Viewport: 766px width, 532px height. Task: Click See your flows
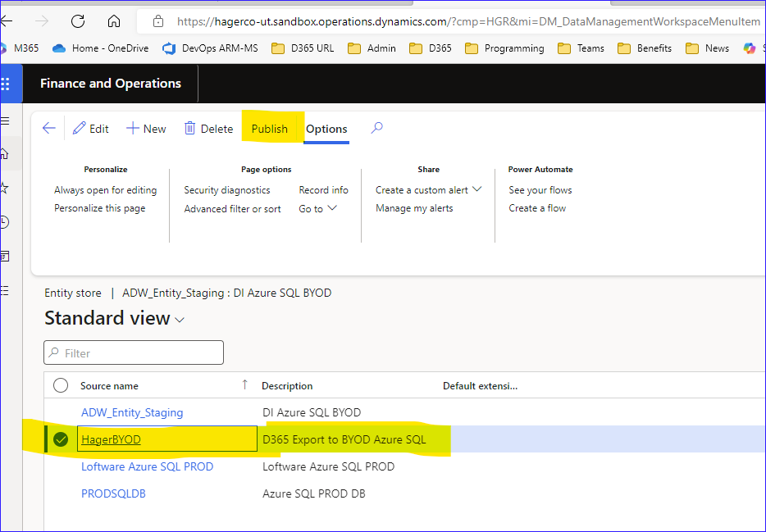pos(540,190)
